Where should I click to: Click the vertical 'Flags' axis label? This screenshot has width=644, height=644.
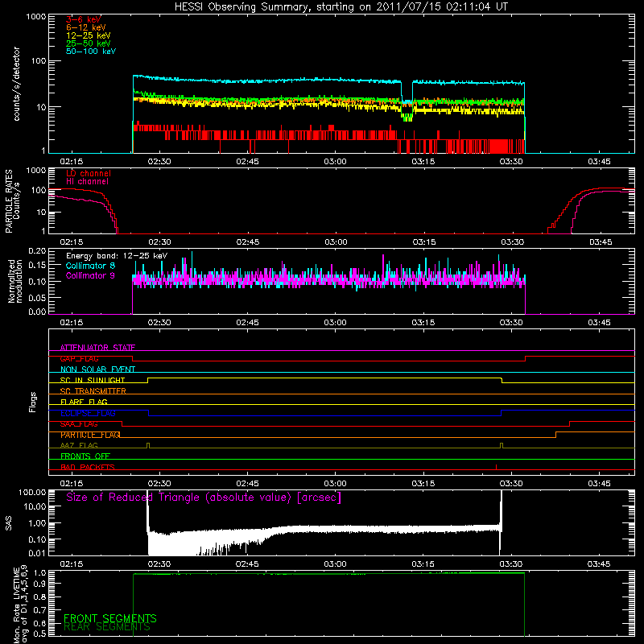point(33,402)
